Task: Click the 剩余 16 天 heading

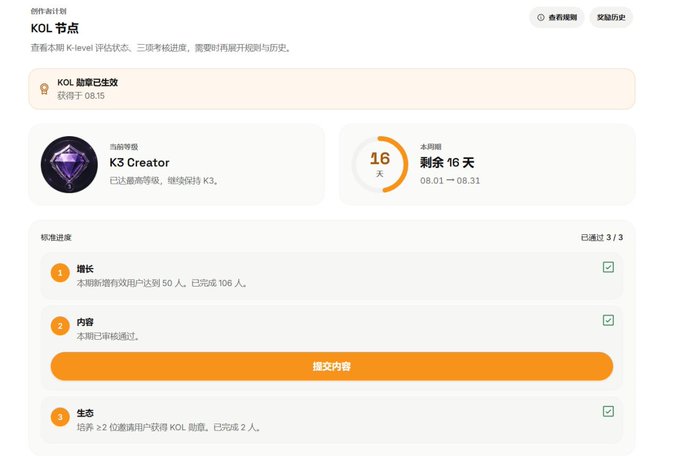Action: tap(447, 163)
